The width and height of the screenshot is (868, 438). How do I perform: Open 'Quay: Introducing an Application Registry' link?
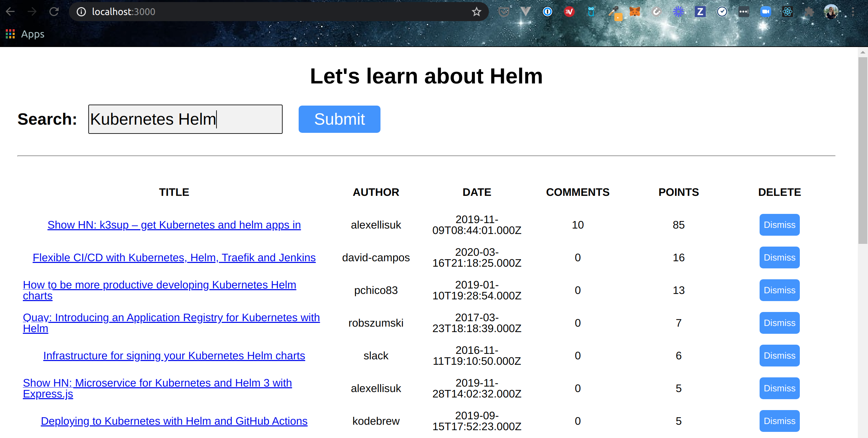(x=171, y=323)
